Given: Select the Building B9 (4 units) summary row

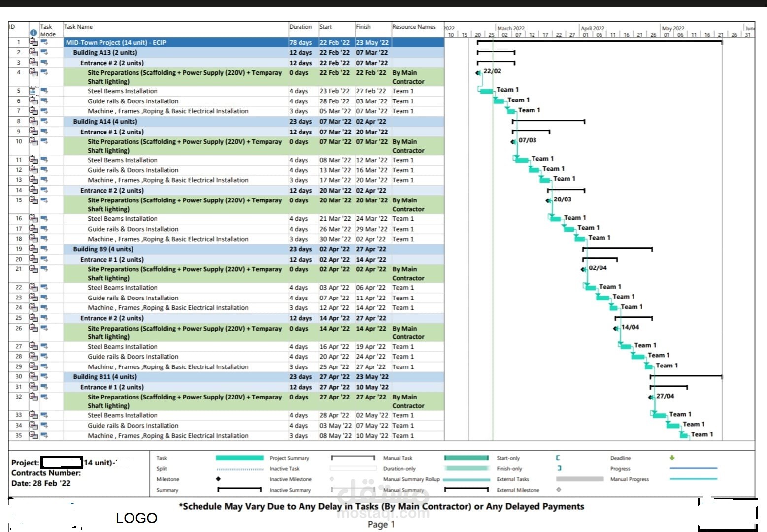Looking at the screenshot, I should coord(226,249).
